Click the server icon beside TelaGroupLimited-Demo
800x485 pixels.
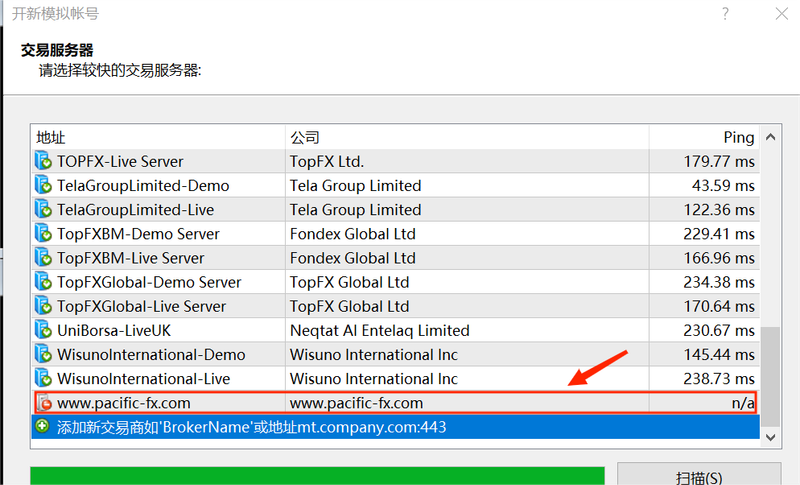43,185
